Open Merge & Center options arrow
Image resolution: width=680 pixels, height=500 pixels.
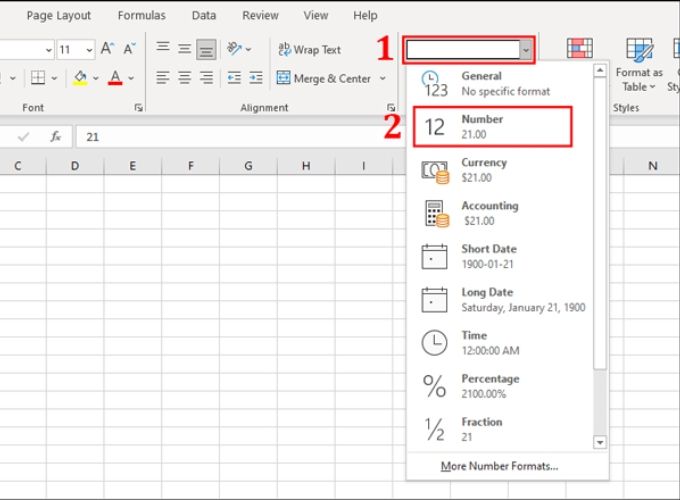coord(382,78)
